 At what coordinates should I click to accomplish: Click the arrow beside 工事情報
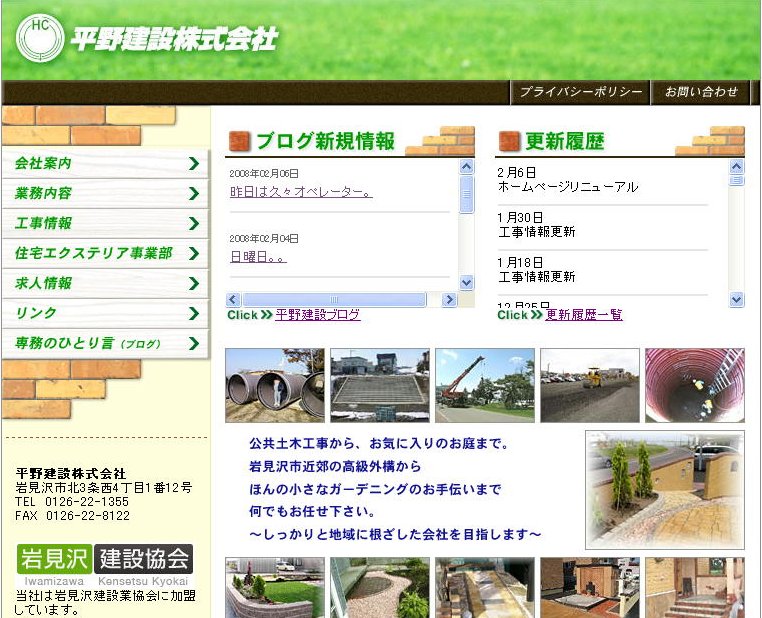pos(194,223)
